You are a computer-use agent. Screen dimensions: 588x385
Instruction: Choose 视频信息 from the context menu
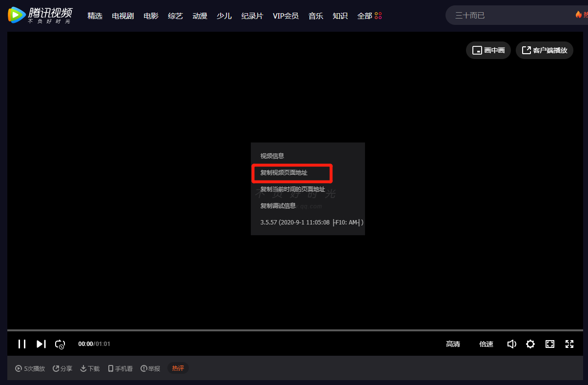tap(272, 156)
